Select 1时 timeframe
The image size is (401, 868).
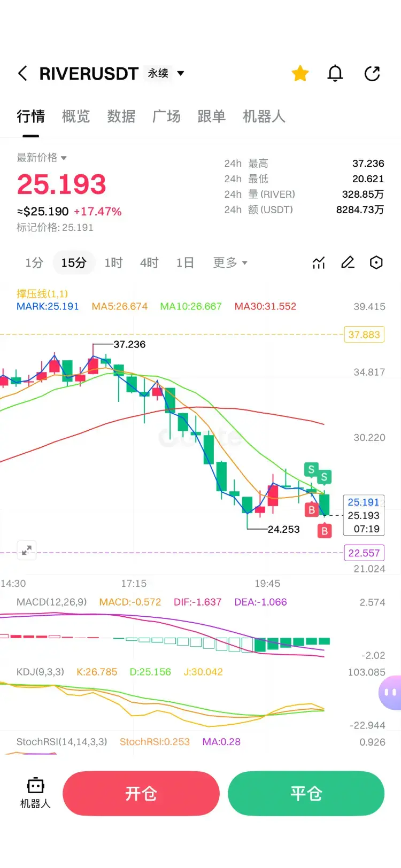(113, 262)
